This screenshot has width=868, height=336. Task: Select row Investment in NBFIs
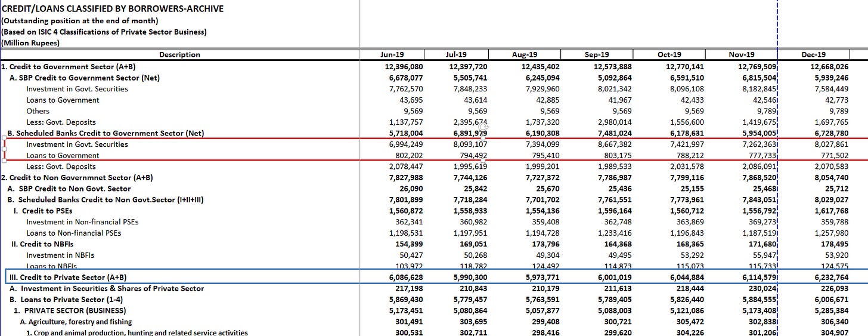click(x=60, y=255)
